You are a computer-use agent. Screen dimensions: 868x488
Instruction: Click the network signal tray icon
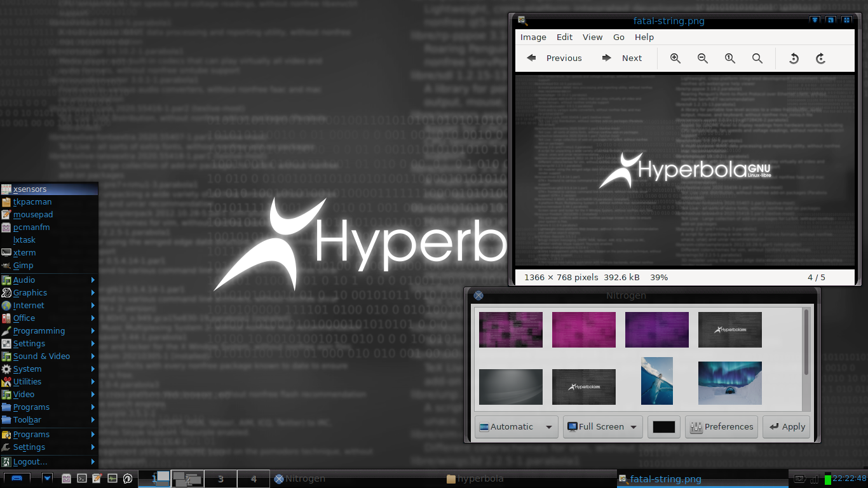815,479
